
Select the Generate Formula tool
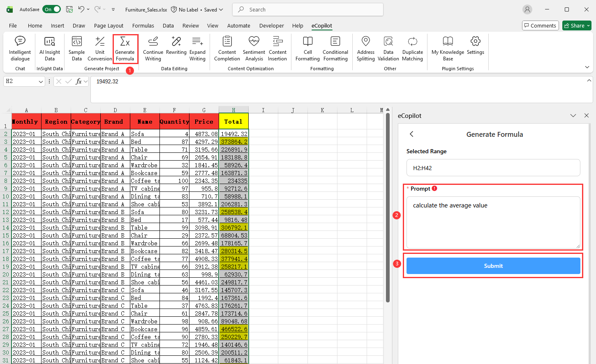[125, 48]
